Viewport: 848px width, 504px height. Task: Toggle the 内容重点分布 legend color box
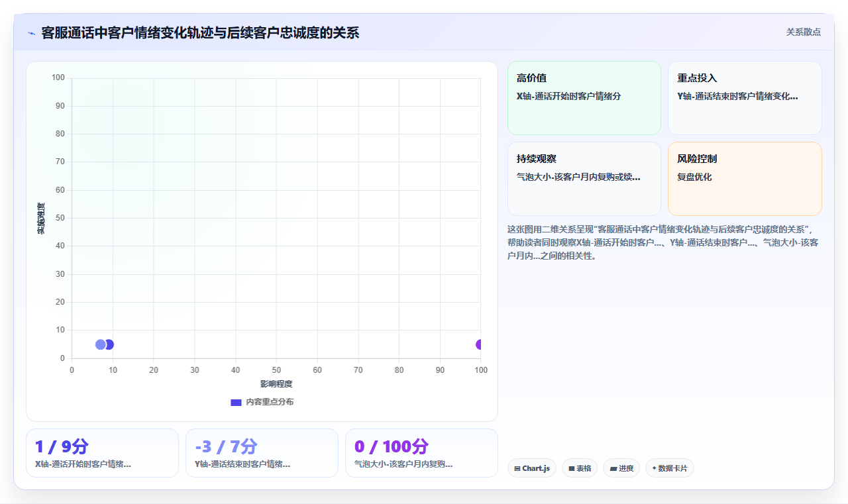pyautogui.click(x=236, y=402)
